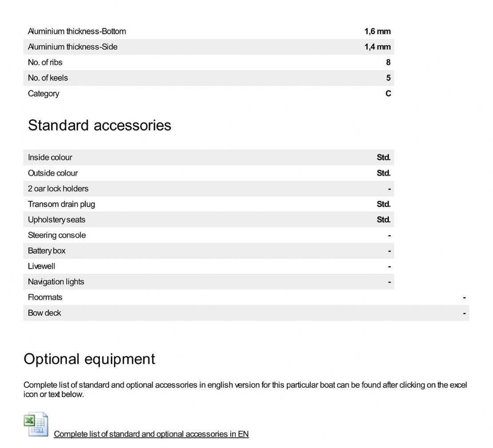Select the Steering console row label
This screenshot has height=448, width=493.
point(57,235)
